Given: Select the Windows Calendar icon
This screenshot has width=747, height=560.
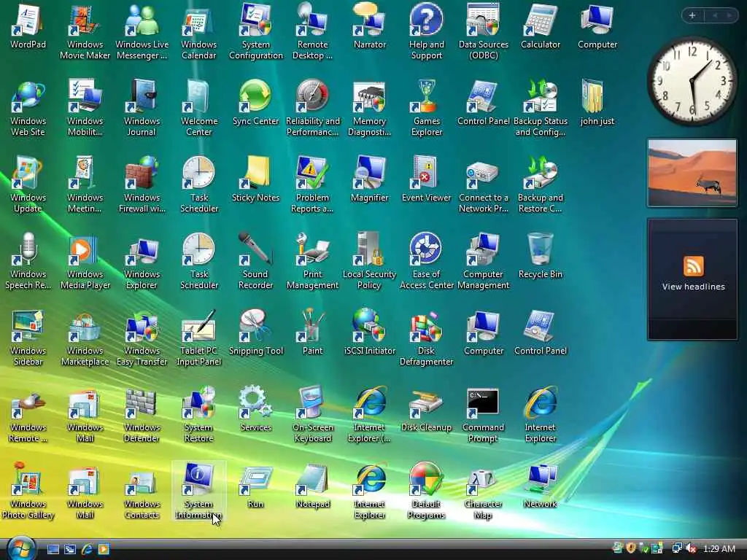Looking at the screenshot, I should click(x=198, y=31).
